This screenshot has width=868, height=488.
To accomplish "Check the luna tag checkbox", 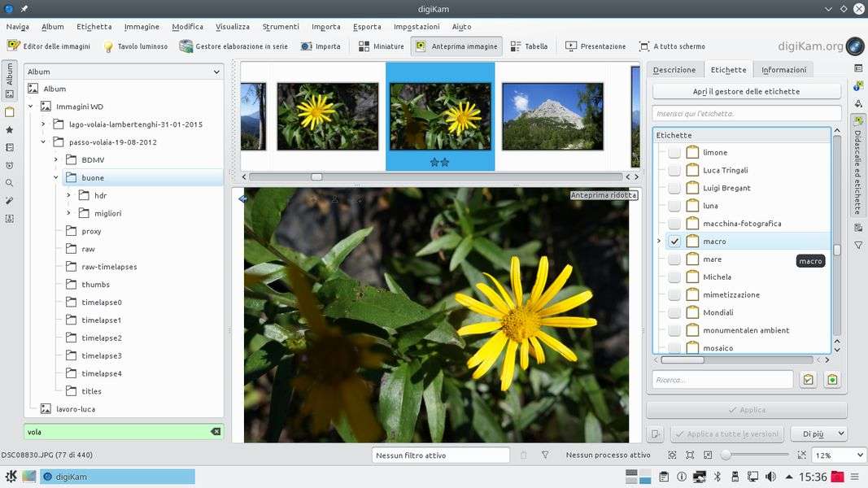I will [674, 206].
